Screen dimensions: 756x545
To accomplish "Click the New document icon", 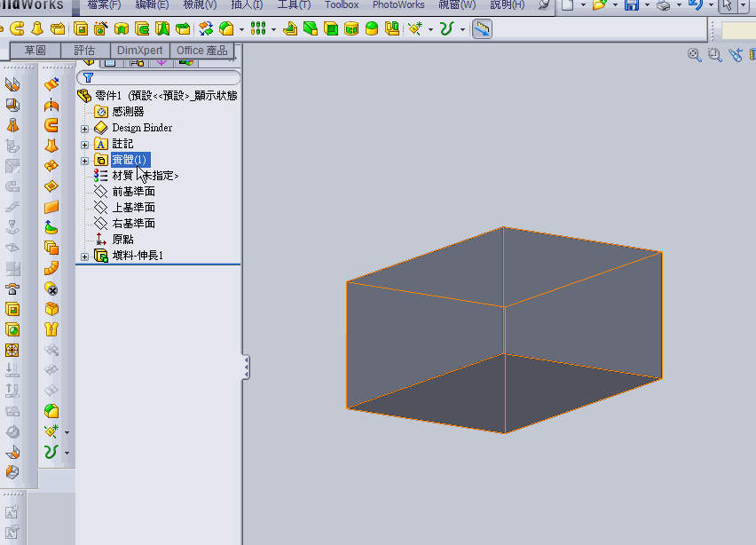I will [568, 5].
